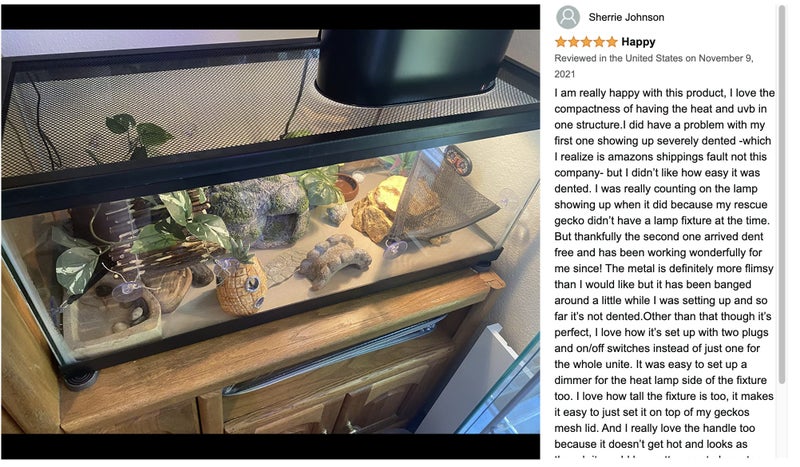
Task: Click the first star in the rating
Action: point(561,42)
